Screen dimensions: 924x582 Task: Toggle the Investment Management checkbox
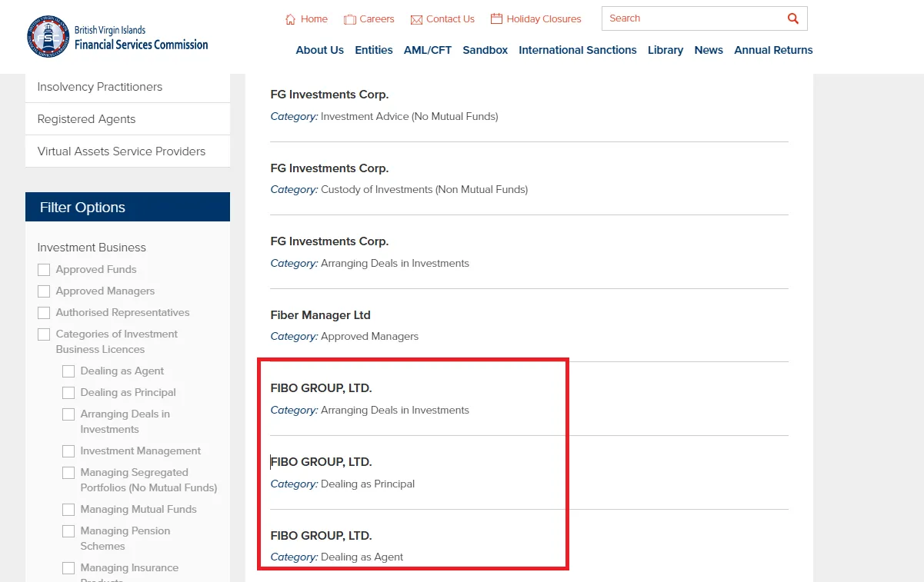pos(68,451)
